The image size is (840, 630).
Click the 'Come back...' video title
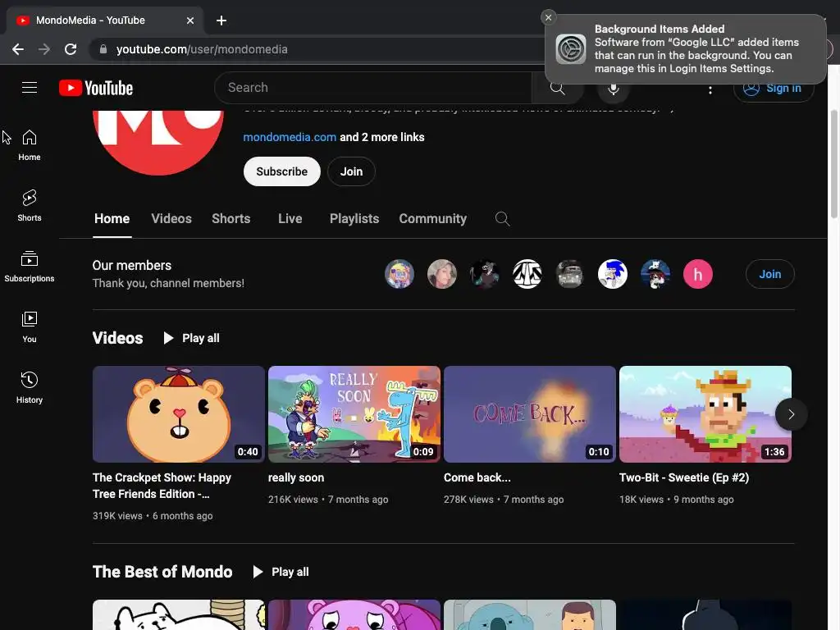(x=477, y=477)
